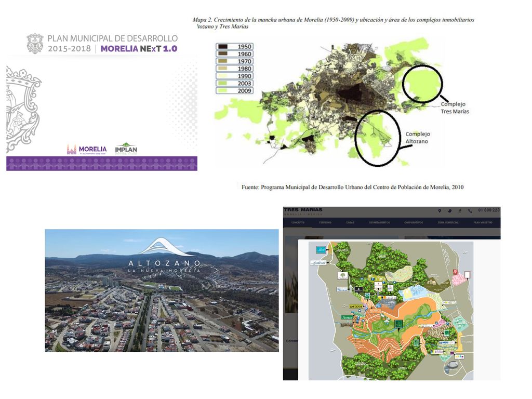Viewport: 532px width, 399px height.
Task: Click the Altozano aerial photo
Action: point(162,291)
